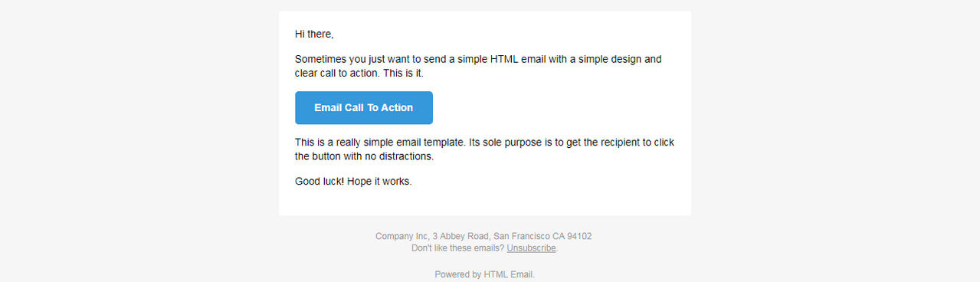Click the words "sole purpose" in body
Image resolution: width=980 pixels, height=282 pixels.
tap(512, 143)
